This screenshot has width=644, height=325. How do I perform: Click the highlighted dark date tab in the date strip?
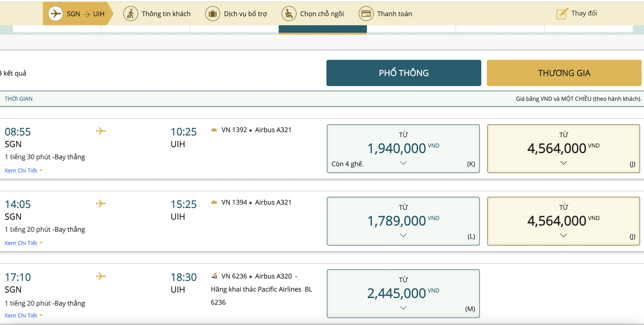click(x=323, y=29)
